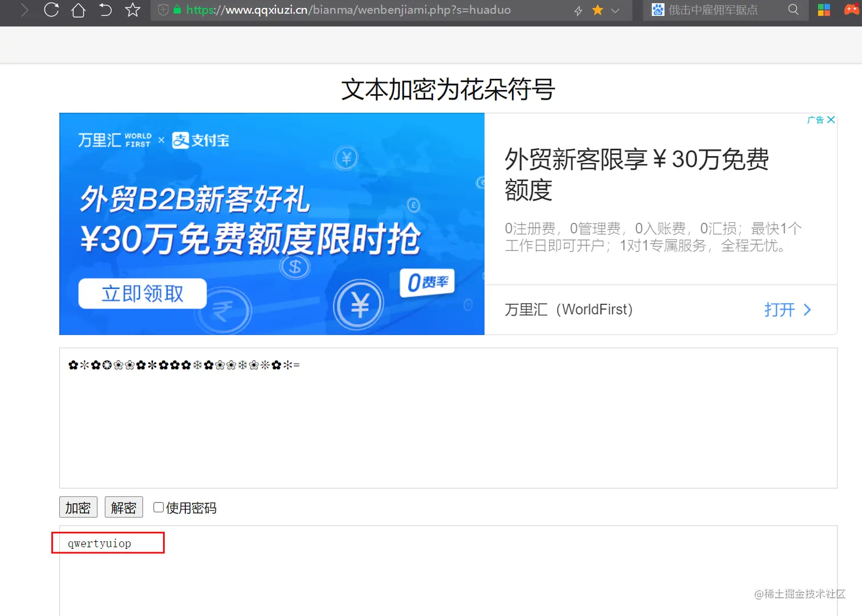Open the red game controller icon
This screenshot has width=862, height=616.
[852, 10]
